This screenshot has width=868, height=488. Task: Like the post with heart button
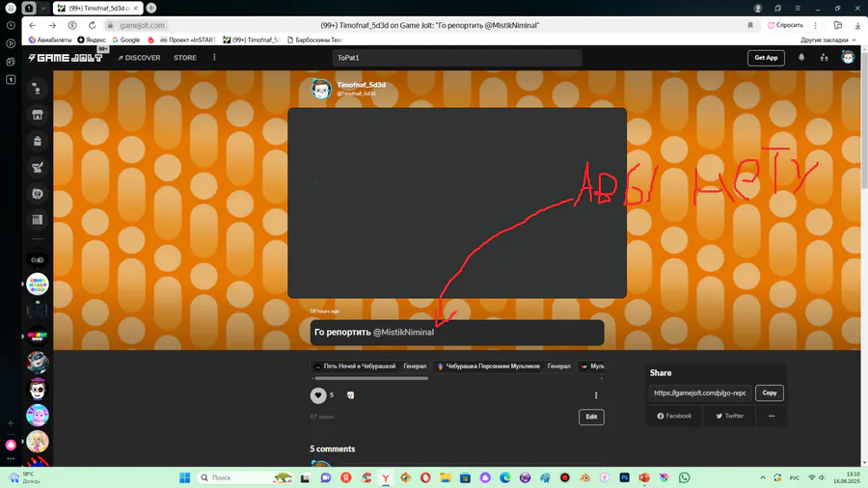point(317,395)
